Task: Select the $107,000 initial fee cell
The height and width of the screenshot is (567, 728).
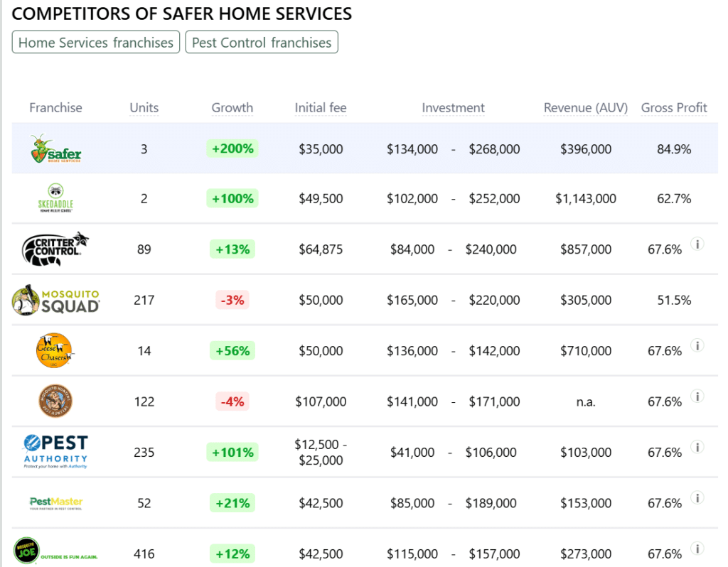Action: tap(321, 401)
